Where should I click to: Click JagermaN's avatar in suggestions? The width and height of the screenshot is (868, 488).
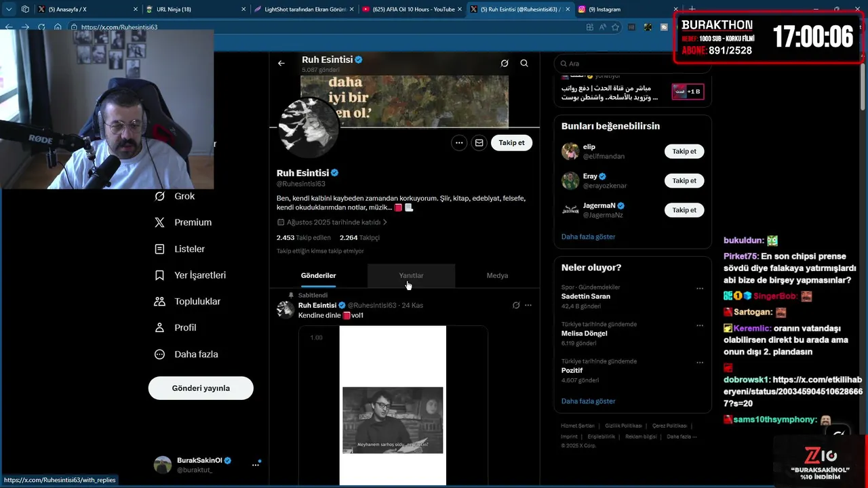(570, 210)
